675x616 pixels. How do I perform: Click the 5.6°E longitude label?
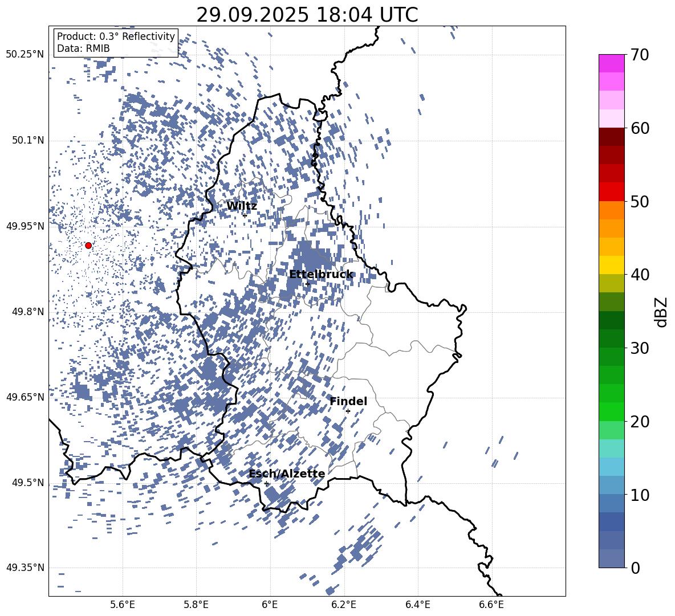pos(123,605)
